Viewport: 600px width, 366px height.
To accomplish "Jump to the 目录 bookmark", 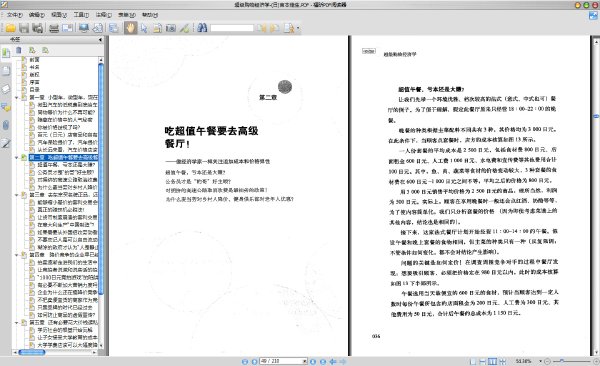I will pyautogui.click(x=34, y=90).
